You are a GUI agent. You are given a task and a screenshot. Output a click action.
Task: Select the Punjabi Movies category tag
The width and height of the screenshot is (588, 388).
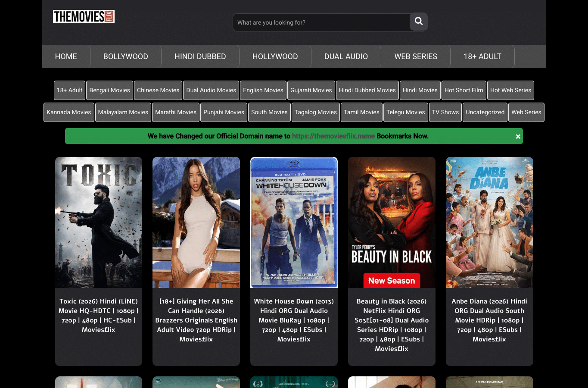point(224,112)
